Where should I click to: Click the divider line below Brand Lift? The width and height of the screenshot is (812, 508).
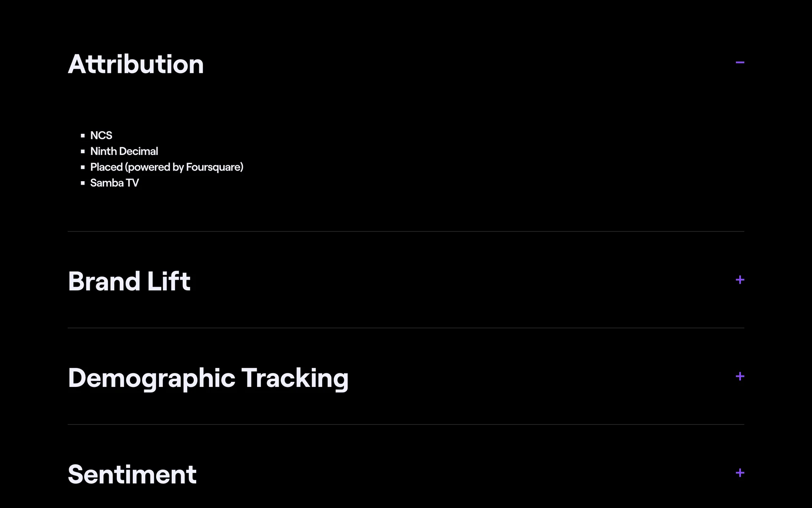point(406,328)
